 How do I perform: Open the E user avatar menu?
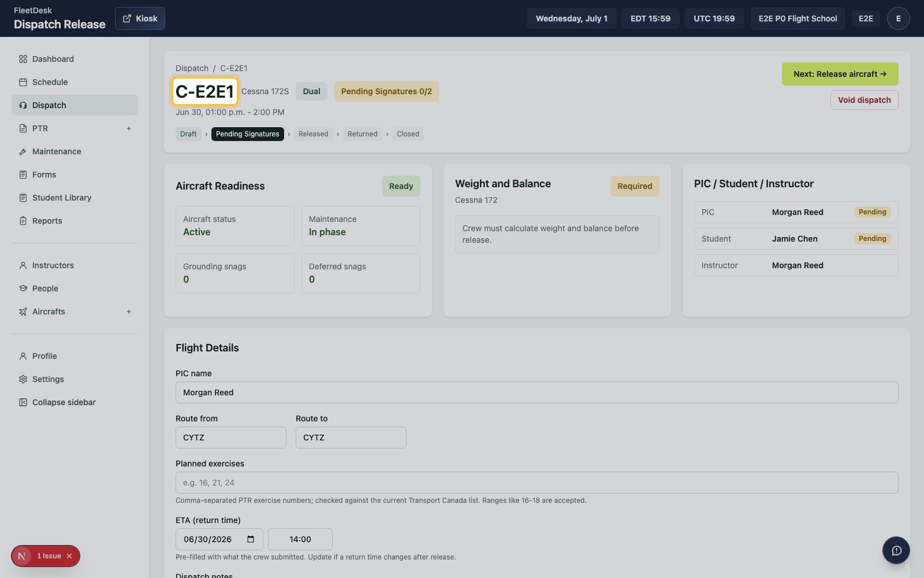(899, 18)
